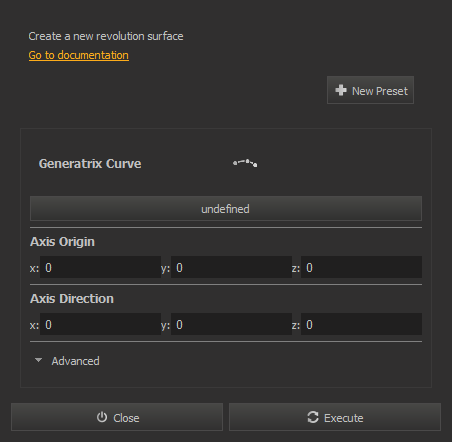Click the power icon beside Close
Viewport: 452px width, 442px height.
pos(102,417)
